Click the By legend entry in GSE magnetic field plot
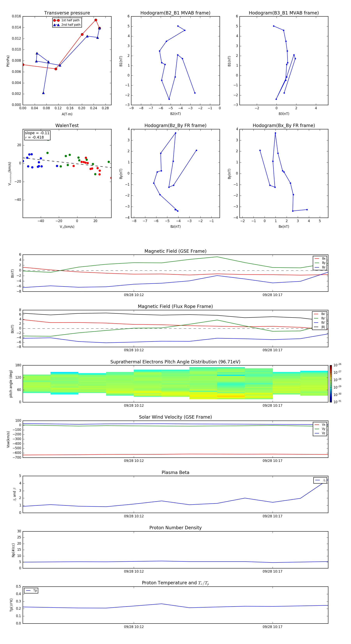This screenshot has height=644, width=351. pyautogui.click(x=320, y=263)
